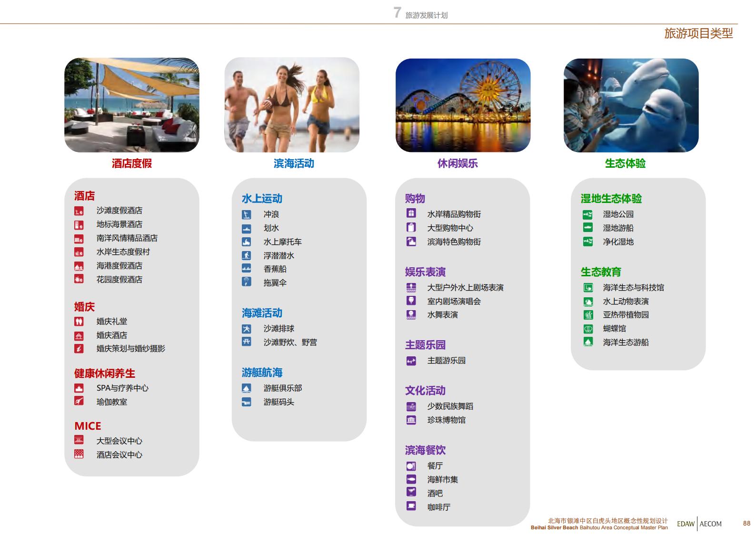Screen dimensions: 756x535
Task: Select the boat icon beside 湿地游船
Action: click(x=588, y=228)
